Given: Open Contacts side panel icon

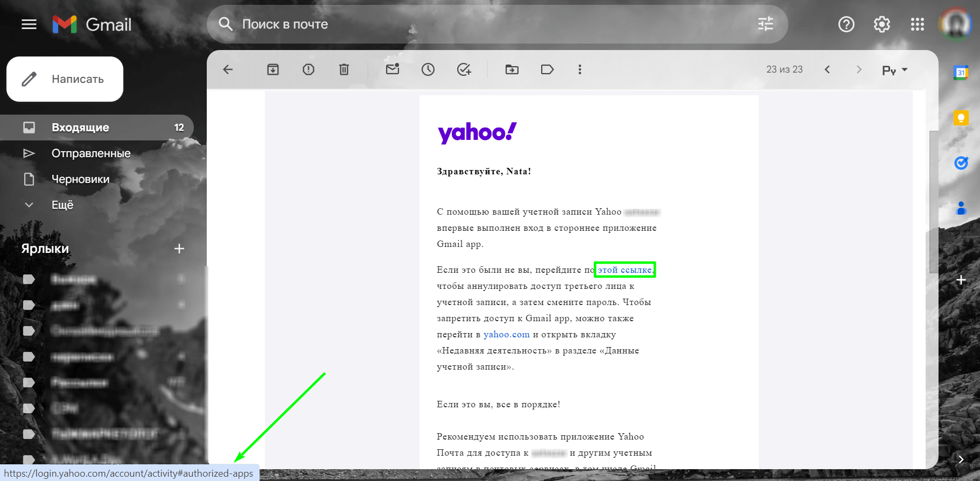Looking at the screenshot, I should [x=961, y=208].
